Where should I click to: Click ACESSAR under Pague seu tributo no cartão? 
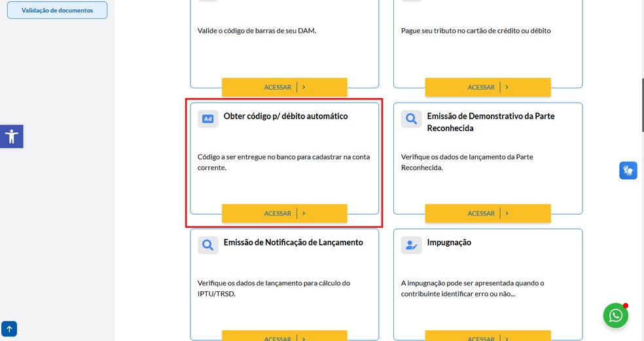click(x=488, y=87)
